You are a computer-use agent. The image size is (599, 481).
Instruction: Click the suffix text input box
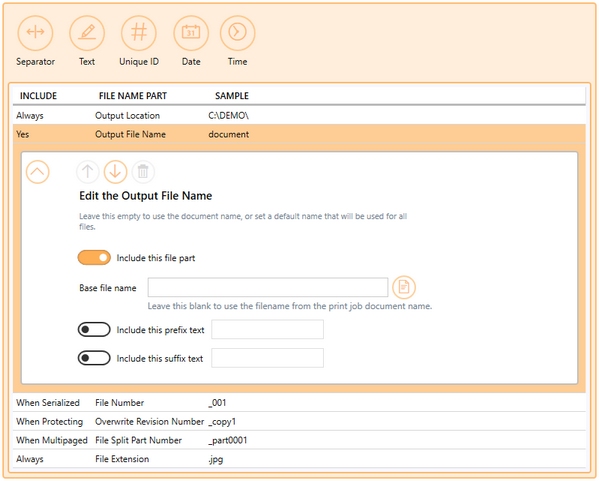click(267, 358)
